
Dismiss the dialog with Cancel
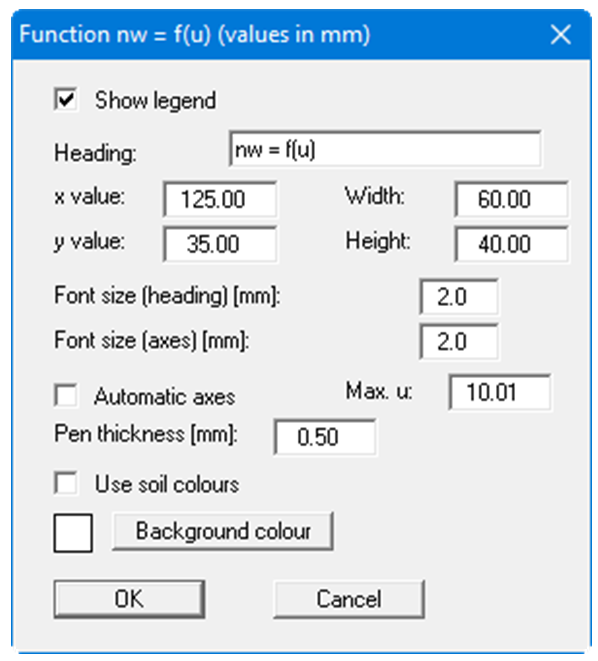pos(349,599)
